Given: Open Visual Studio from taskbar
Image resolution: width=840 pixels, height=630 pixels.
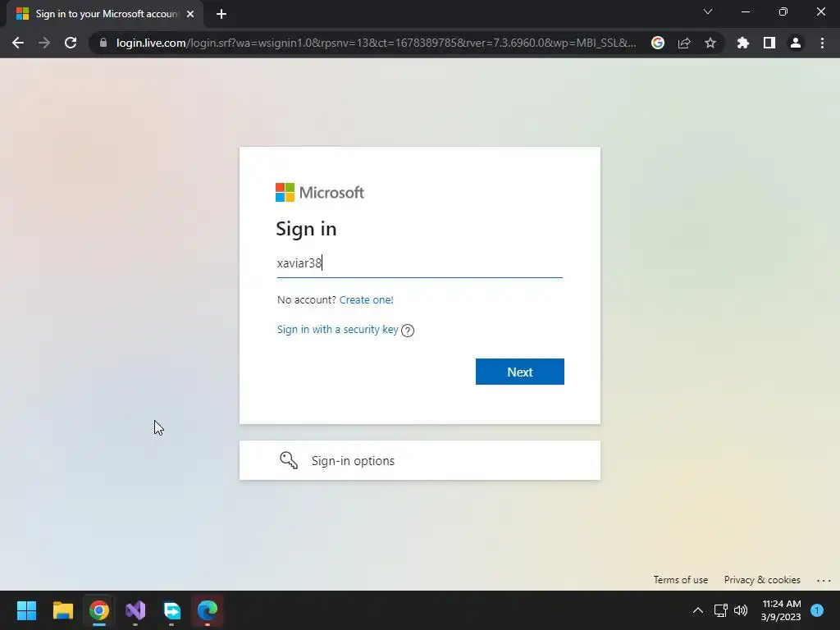Looking at the screenshot, I should pyautogui.click(x=135, y=610).
